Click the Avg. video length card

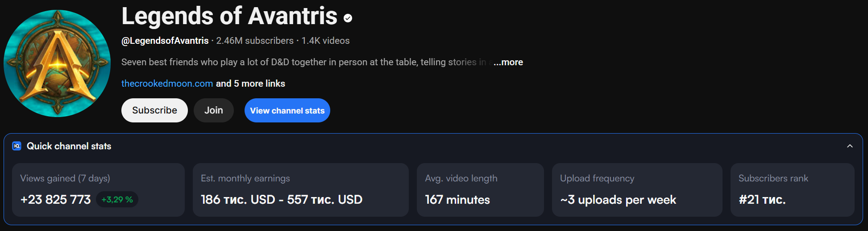[480, 190]
